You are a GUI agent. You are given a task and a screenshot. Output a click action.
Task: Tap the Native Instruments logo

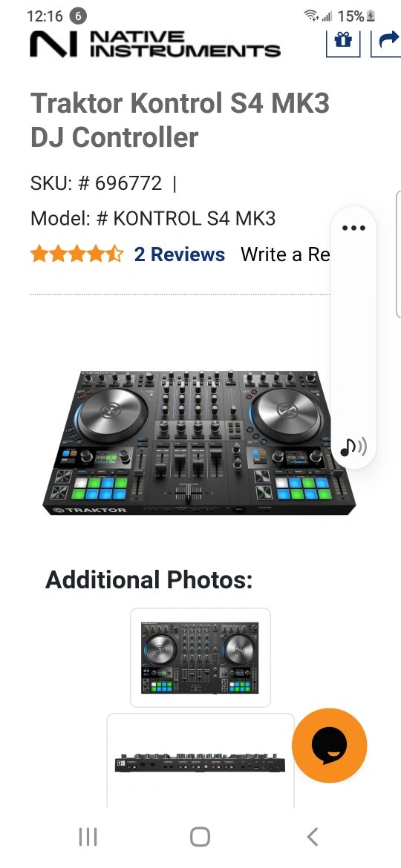(155, 44)
